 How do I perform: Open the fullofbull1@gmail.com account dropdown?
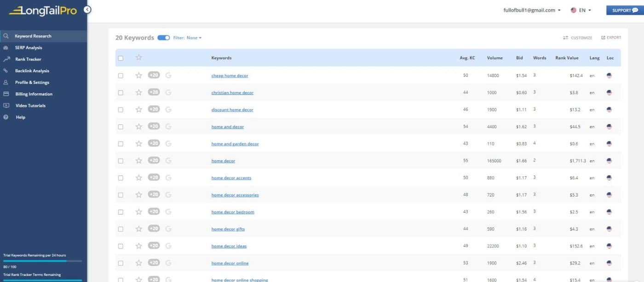532,10
